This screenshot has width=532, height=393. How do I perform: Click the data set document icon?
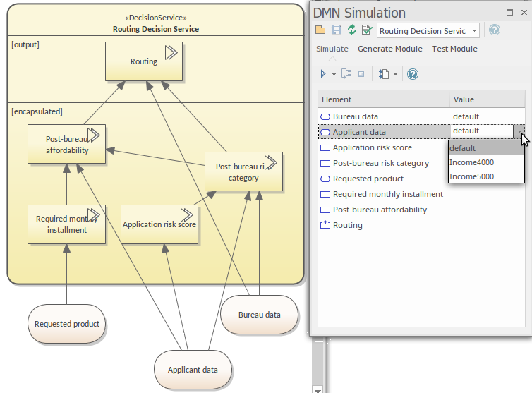pyautogui.click(x=384, y=74)
